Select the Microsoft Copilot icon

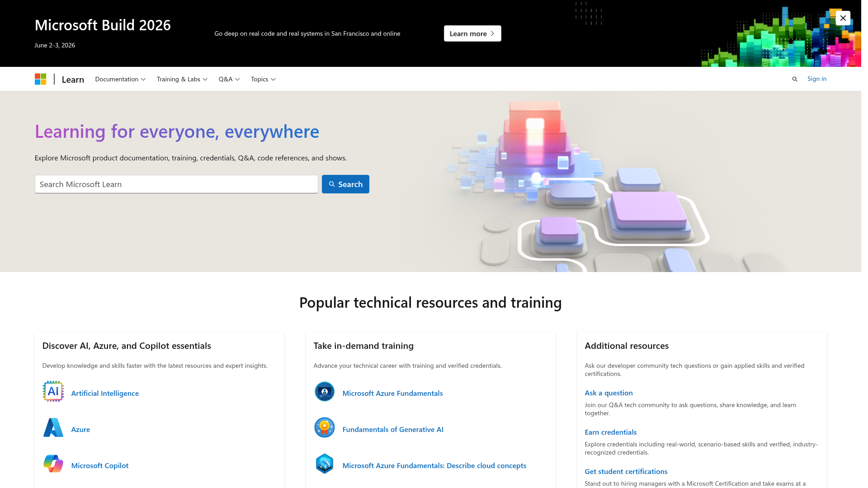tap(53, 464)
